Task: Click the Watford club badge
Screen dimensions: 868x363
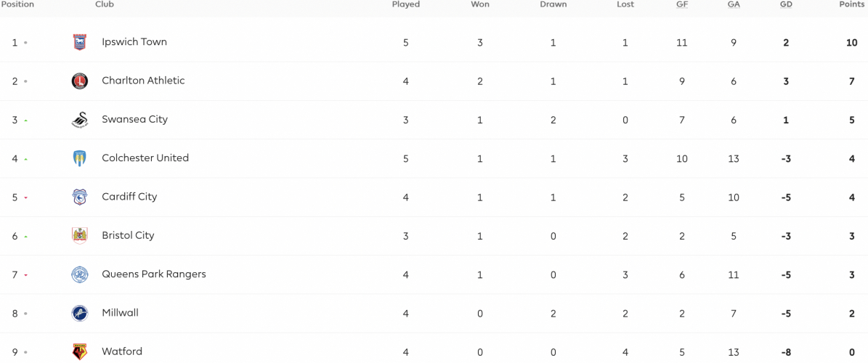Action: tap(80, 352)
